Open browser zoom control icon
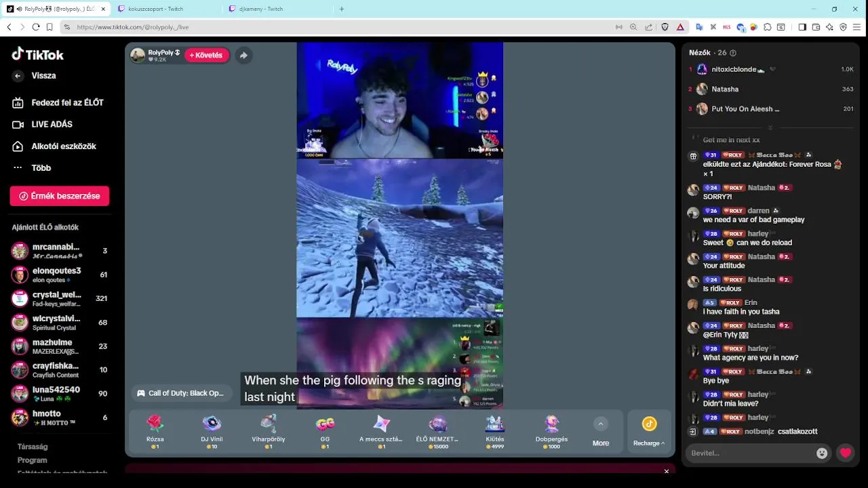868x488 pixels. (x=633, y=27)
